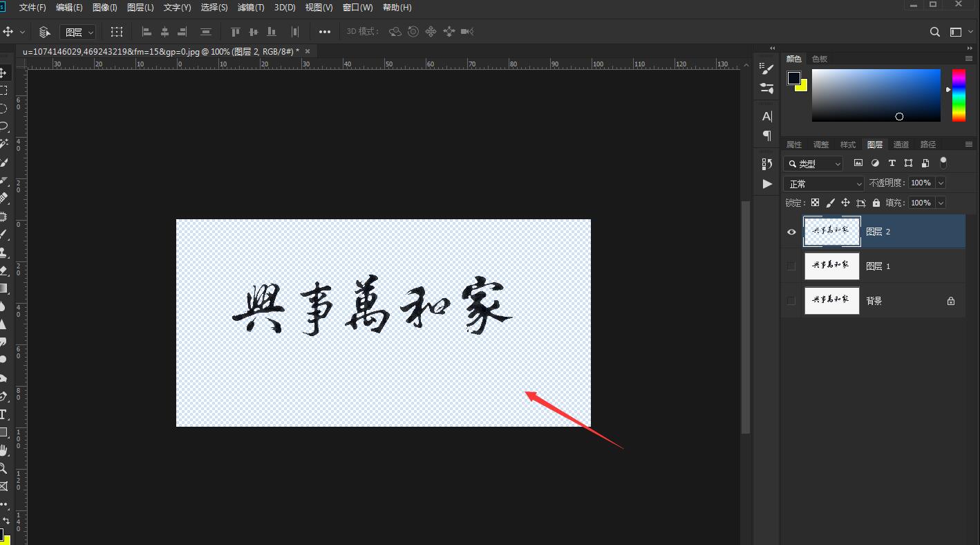Image resolution: width=980 pixels, height=545 pixels.
Task: Open the 不透明度 opacity dropdown
Action: (x=941, y=183)
